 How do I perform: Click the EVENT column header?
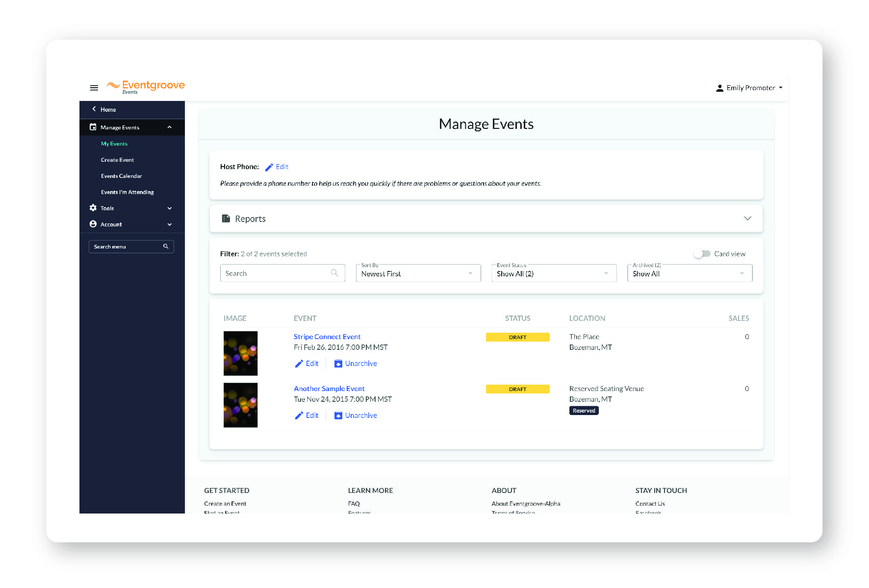pyautogui.click(x=305, y=318)
